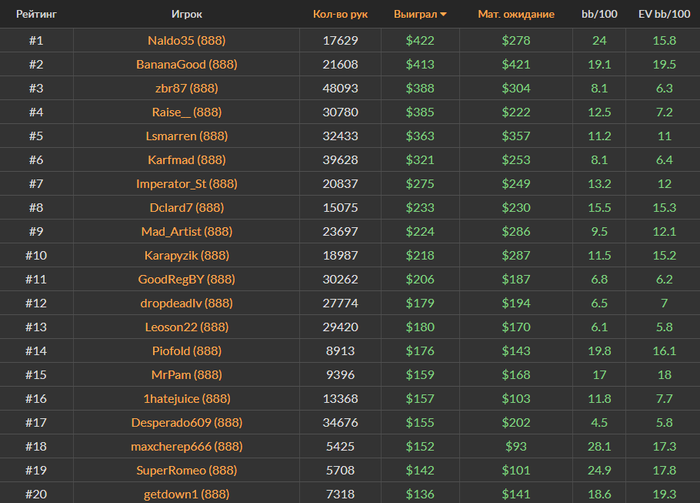This screenshot has height=503, width=700.
Task: Open player SuperRomeo (888) profile
Action: pos(187,470)
